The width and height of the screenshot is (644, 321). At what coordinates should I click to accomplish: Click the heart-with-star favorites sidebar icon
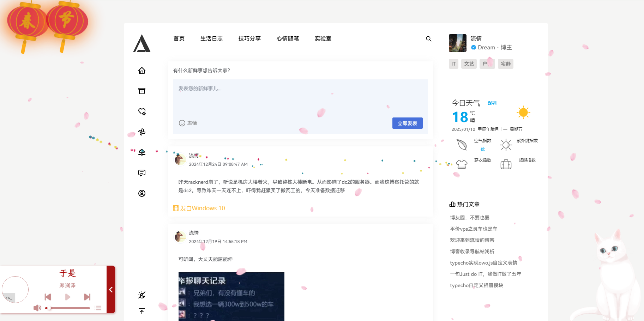(142, 111)
